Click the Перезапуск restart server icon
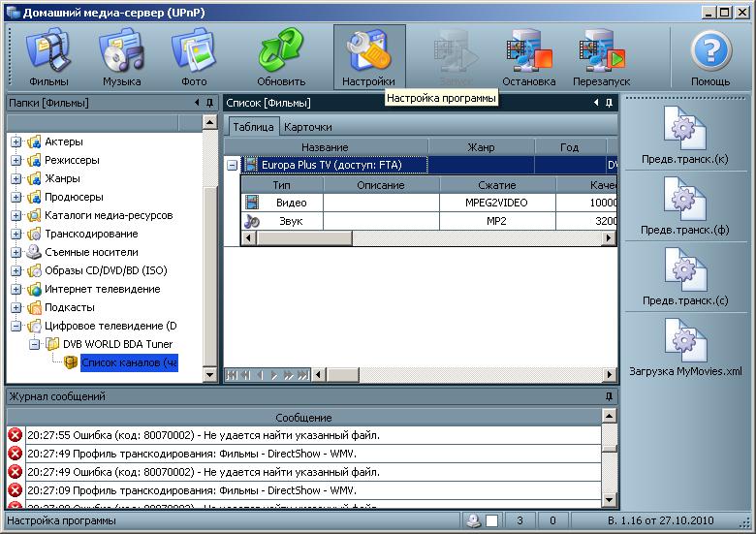Screen dimensions: 756x534 [x=600, y=58]
